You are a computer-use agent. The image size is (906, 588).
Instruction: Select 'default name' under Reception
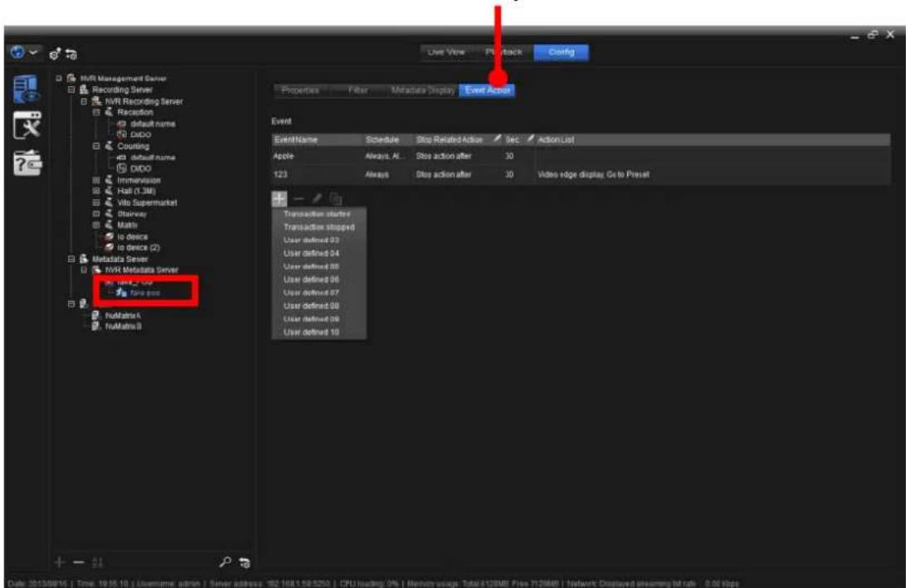click(x=153, y=124)
